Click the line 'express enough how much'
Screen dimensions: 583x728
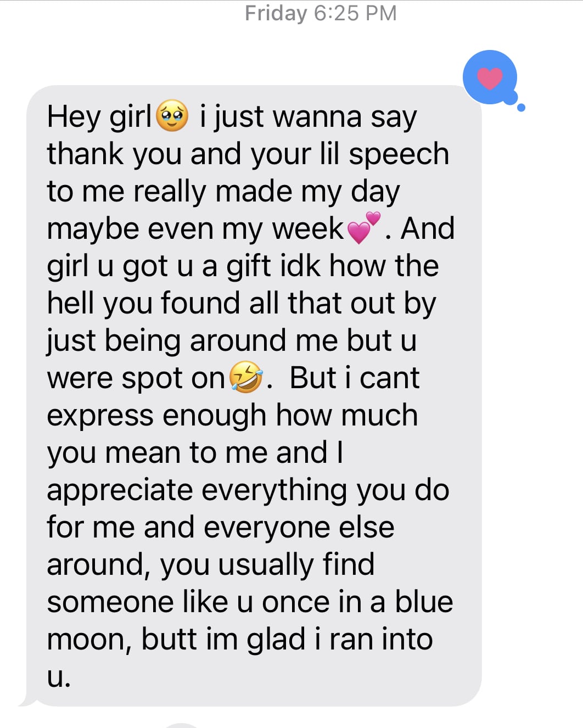(x=232, y=416)
